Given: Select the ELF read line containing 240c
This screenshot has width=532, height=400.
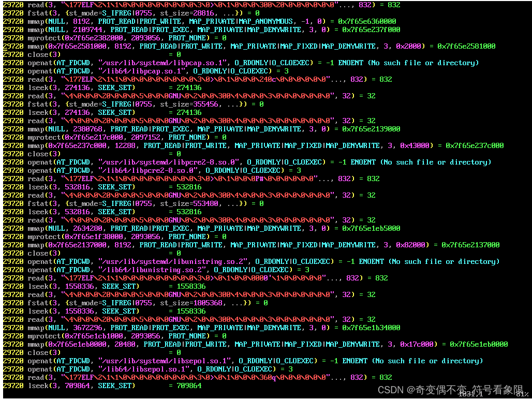Looking at the screenshot, I should pyautogui.click(x=198, y=79).
